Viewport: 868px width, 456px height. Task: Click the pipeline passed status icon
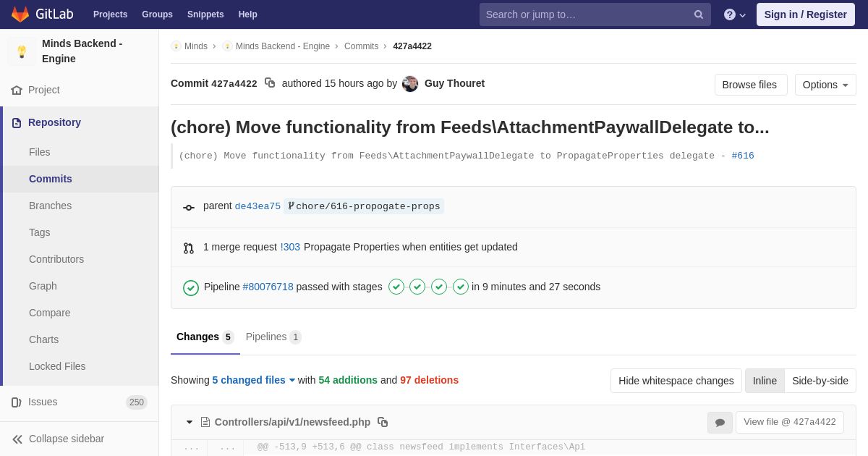click(x=191, y=288)
